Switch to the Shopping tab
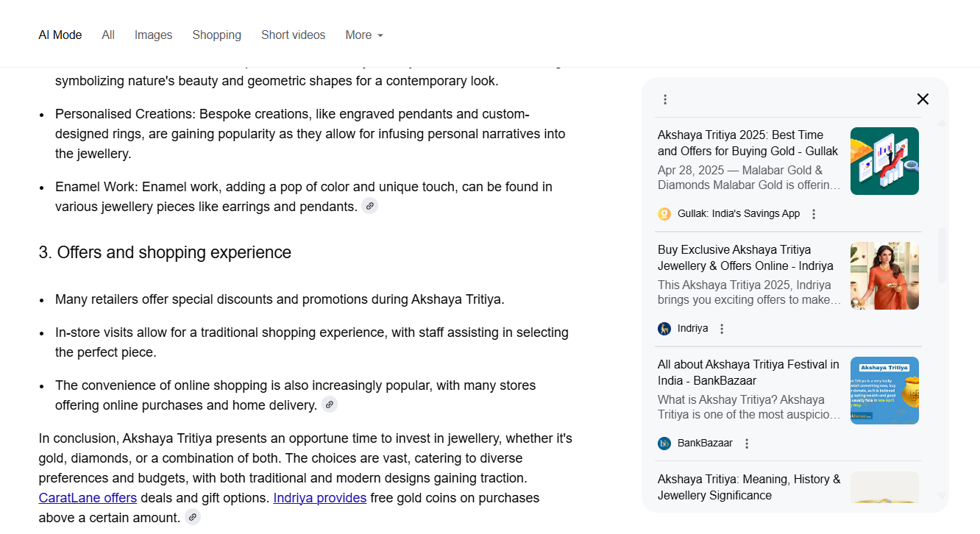Image resolution: width=980 pixels, height=534 pixels. pos(216,35)
